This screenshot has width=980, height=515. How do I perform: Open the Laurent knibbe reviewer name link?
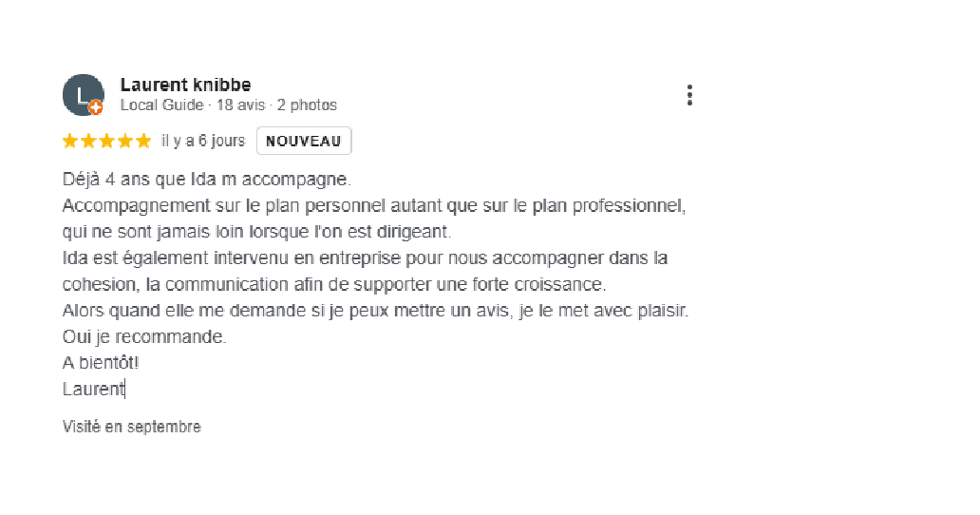coord(185,85)
